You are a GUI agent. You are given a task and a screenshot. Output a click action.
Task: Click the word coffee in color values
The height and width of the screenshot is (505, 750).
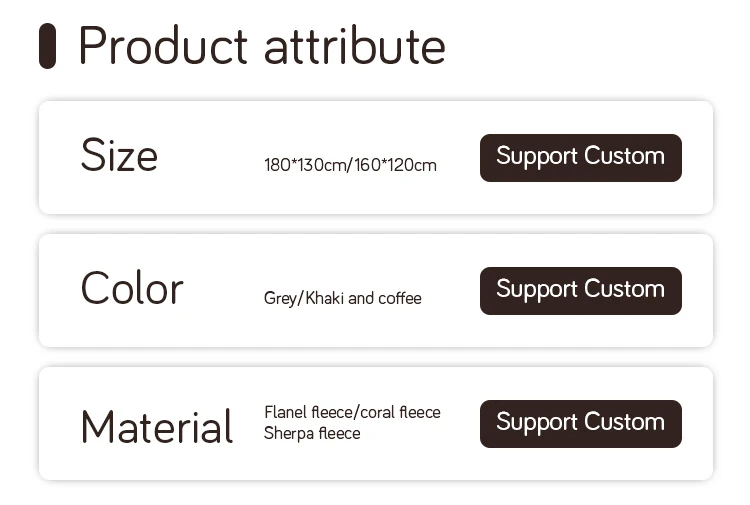(x=400, y=298)
